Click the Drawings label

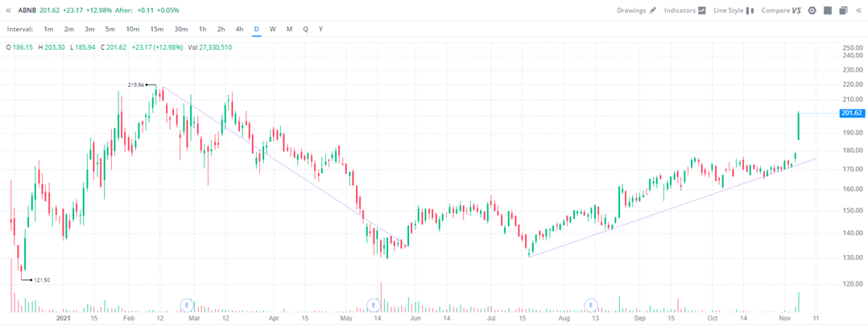(631, 10)
